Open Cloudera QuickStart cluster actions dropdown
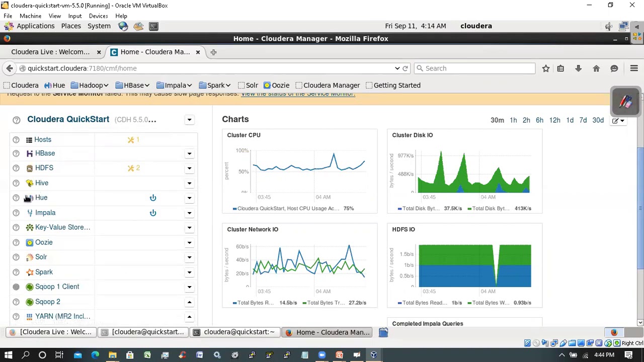Screen dimensions: 644x362 (189, 120)
